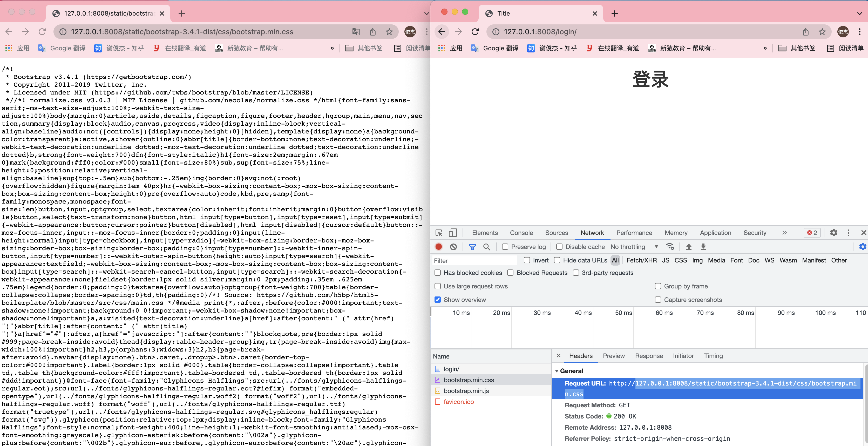Viewport: 868px width, 446px height.
Task: Click the import HAR file upload icon
Action: click(x=688, y=247)
